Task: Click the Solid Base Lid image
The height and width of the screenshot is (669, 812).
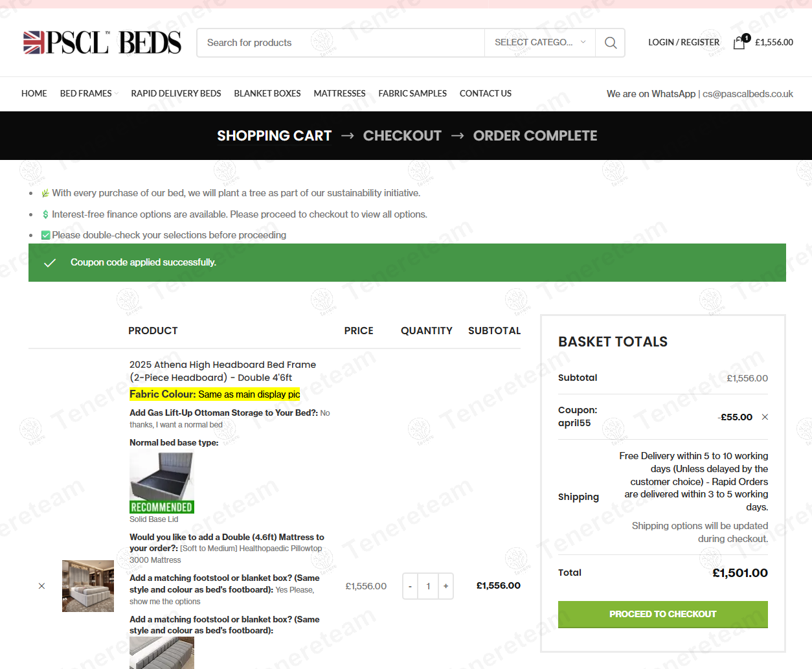Action: pyautogui.click(x=162, y=483)
